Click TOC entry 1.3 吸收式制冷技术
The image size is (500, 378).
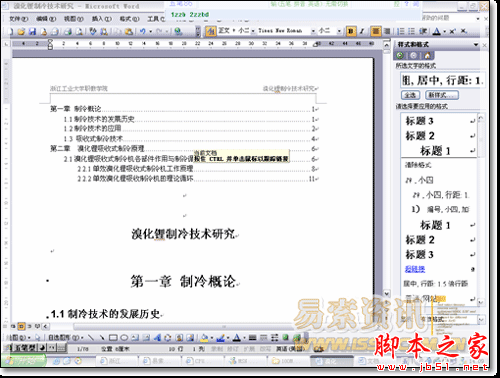coord(93,138)
